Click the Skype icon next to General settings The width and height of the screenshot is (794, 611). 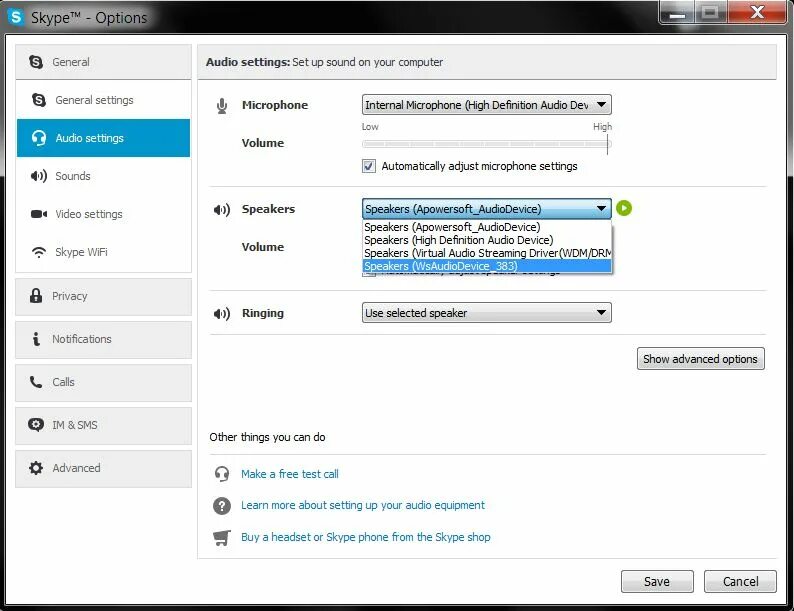click(39, 100)
